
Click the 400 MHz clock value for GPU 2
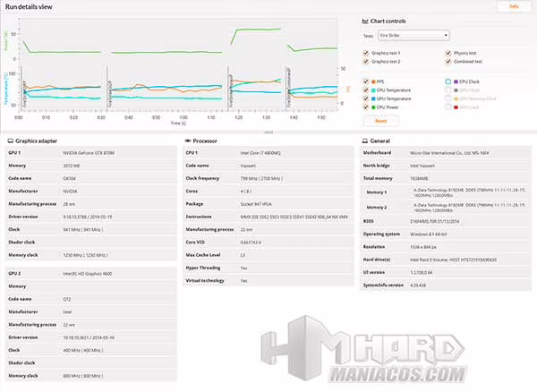tap(83, 350)
